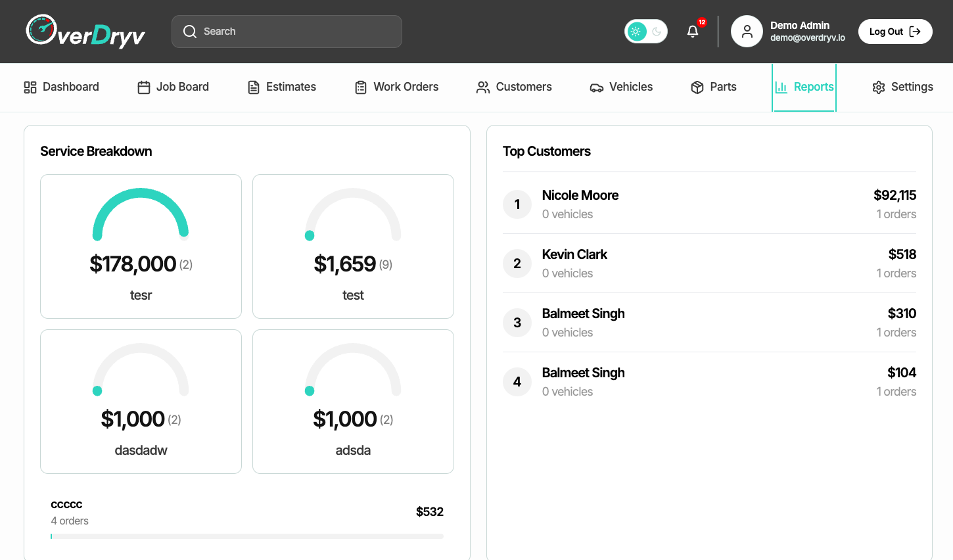Screen dimensions: 953x560
Task: Open the Estimates tab
Action: [x=281, y=87]
